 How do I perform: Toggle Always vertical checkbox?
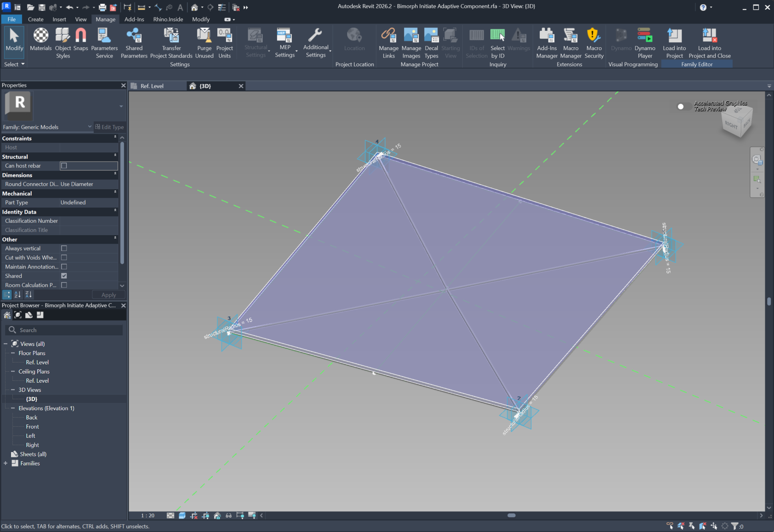[x=64, y=248]
